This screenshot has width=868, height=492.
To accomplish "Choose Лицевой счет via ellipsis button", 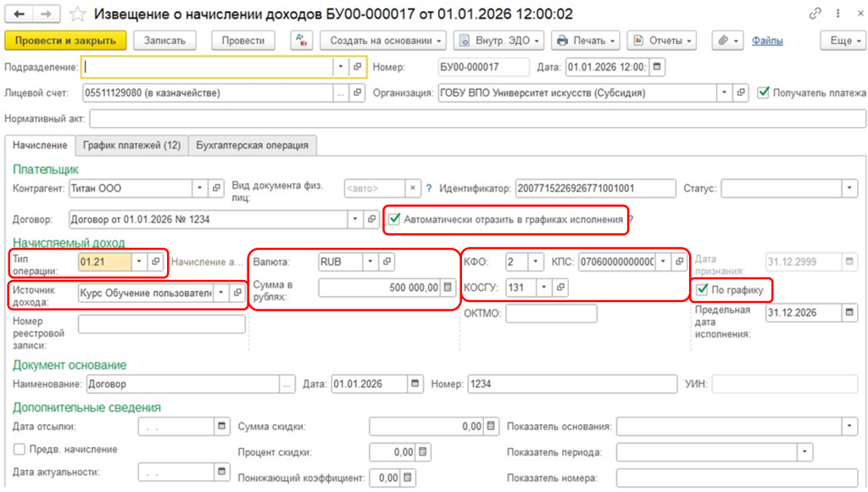I will click(341, 93).
